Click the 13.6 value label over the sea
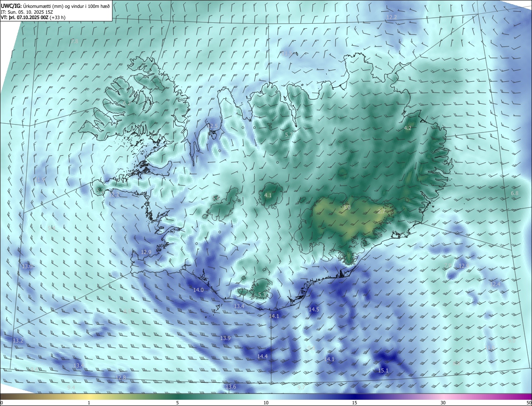Viewport: 532px width, 406px height. (x=231, y=387)
